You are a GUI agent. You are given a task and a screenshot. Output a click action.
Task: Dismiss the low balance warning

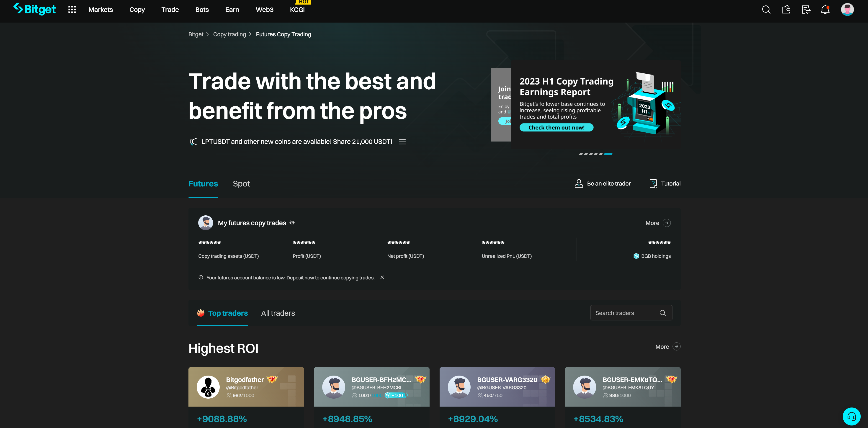382,277
